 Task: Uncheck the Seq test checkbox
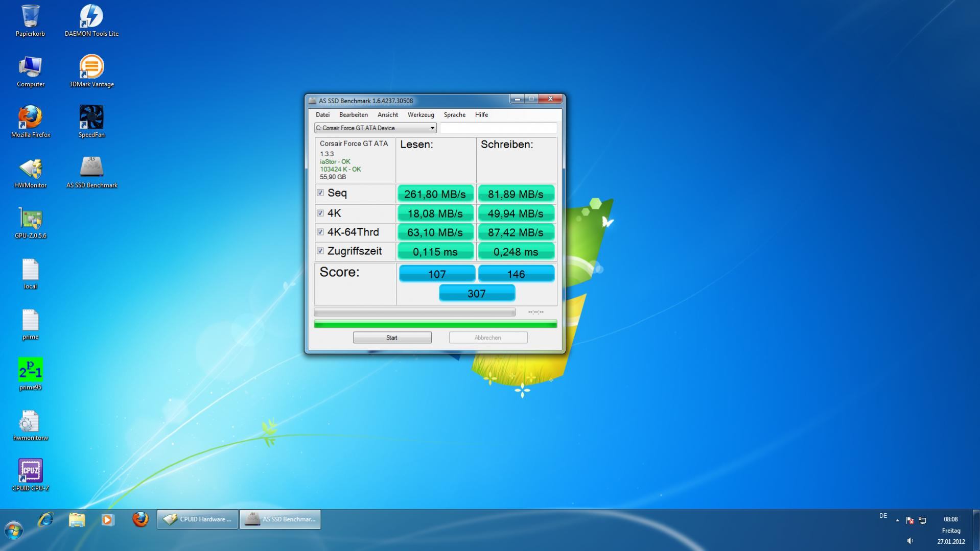click(320, 193)
